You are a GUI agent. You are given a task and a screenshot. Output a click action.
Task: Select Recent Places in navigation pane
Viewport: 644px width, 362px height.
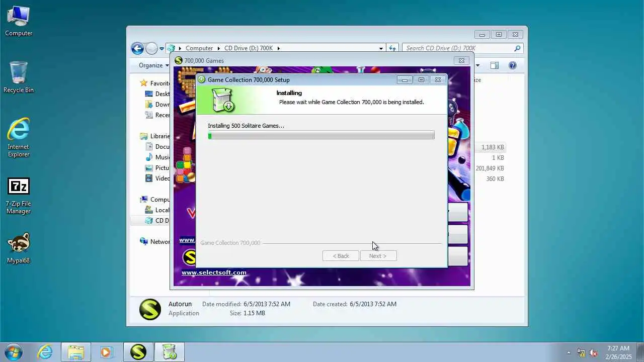157,115
